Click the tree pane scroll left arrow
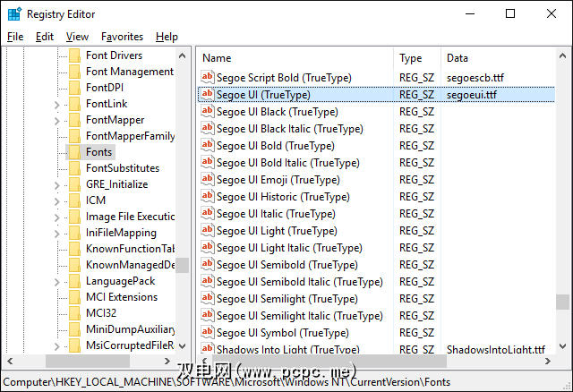The width and height of the screenshot is (573, 392). point(10,361)
